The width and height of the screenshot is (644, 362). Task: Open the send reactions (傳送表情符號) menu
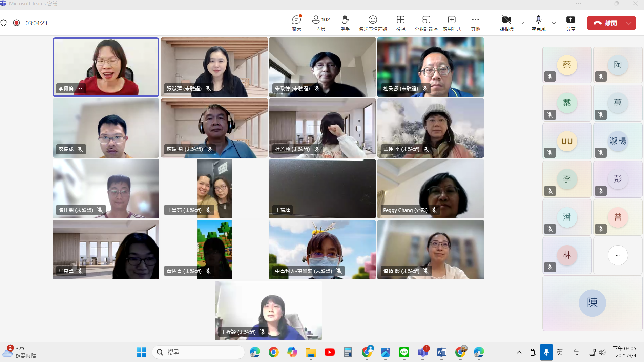click(373, 23)
